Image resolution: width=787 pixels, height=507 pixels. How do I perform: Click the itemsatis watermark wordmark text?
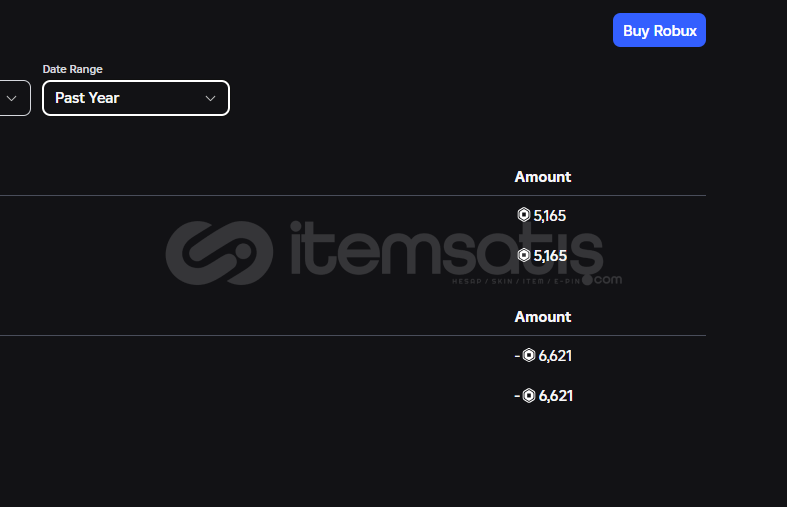click(x=446, y=248)
